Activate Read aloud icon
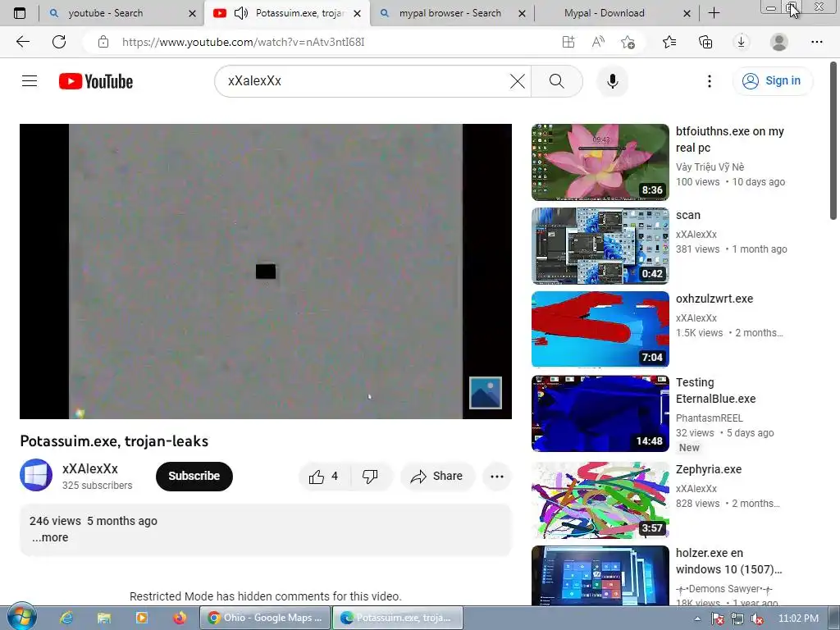This screenshot has width=840, height=630. [x=598, y=42]
